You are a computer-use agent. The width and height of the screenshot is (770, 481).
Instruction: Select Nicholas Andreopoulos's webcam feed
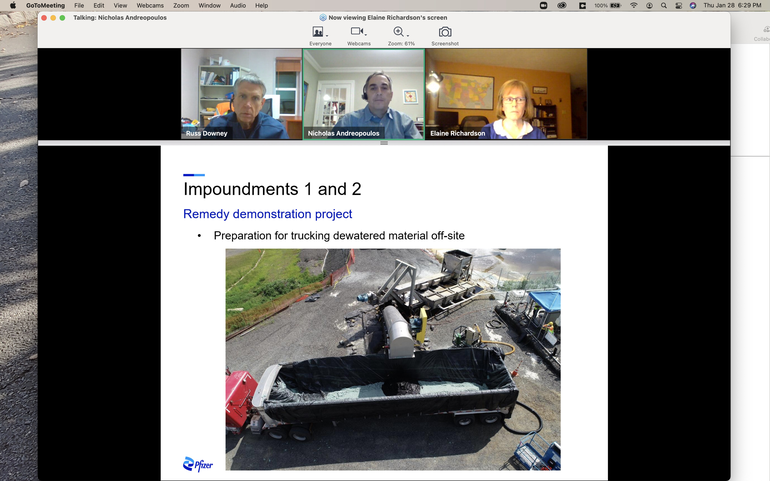[x=364, y=94]
